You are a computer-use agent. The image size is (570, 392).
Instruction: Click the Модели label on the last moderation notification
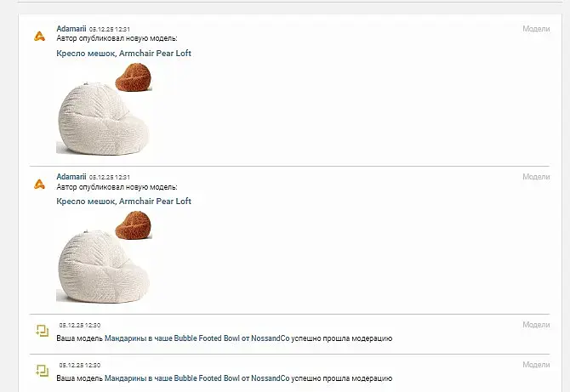536,365
